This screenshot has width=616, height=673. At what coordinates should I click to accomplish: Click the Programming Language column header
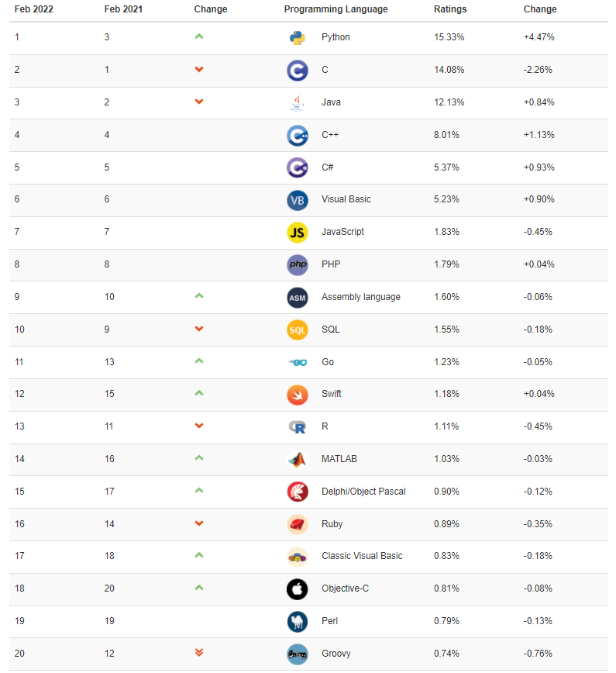pyautogui.click(x=336, y=9)
